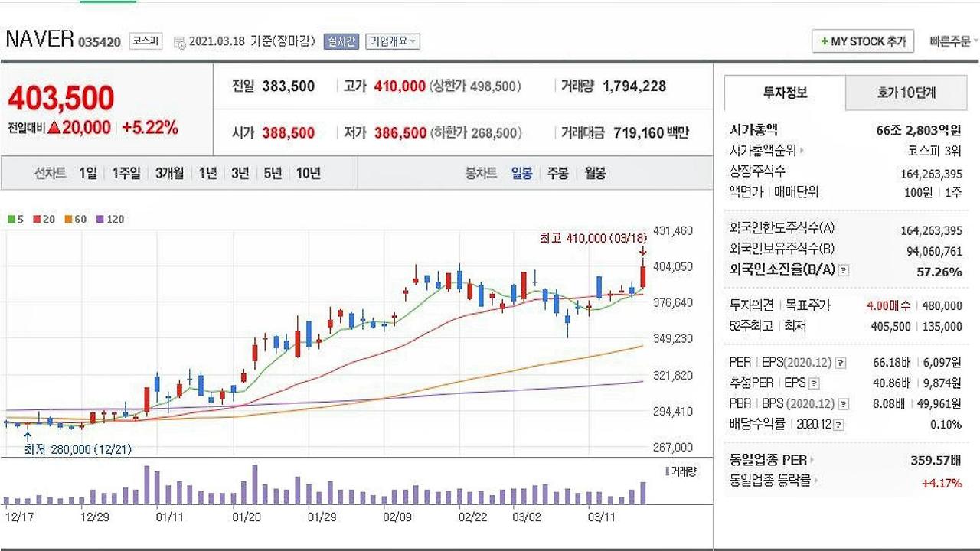Expand the 동일업종 등락률 arrow link
This screenshot has height=551, width=980.
click(x=816, y=481)
